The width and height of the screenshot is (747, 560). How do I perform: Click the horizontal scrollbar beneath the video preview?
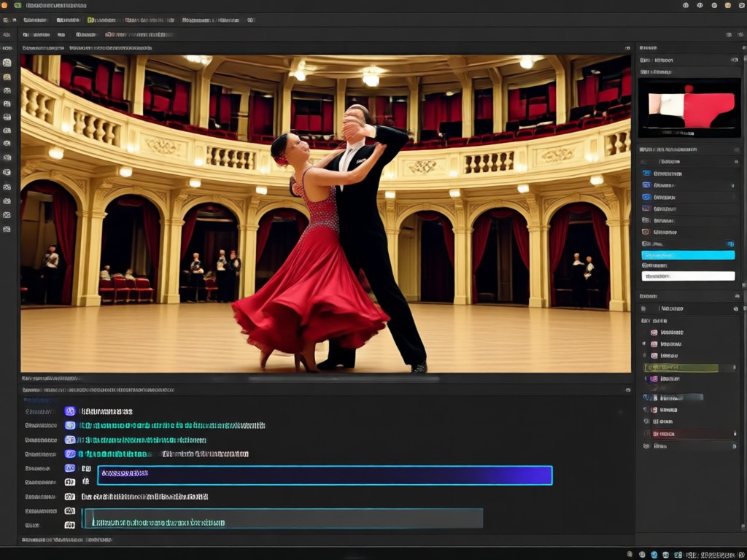344,379
